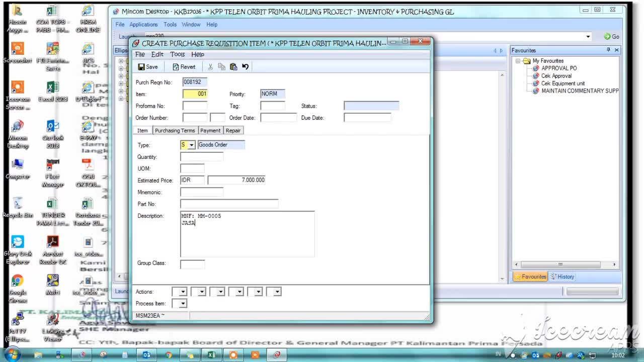This screenshot has height=362, width=644.
Task: Open APPROVAL PO favourite
Action: [x=559, y=68]
